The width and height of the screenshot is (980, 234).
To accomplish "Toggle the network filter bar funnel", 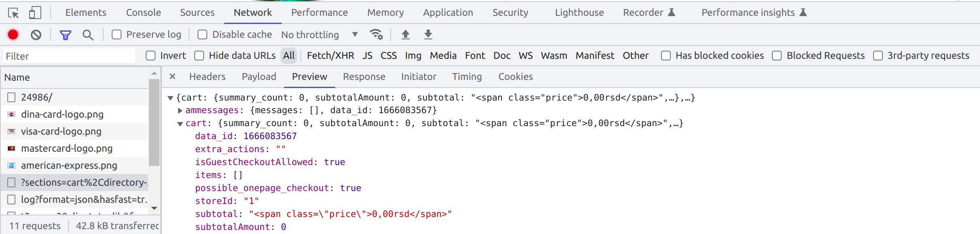I will [65, 34].
